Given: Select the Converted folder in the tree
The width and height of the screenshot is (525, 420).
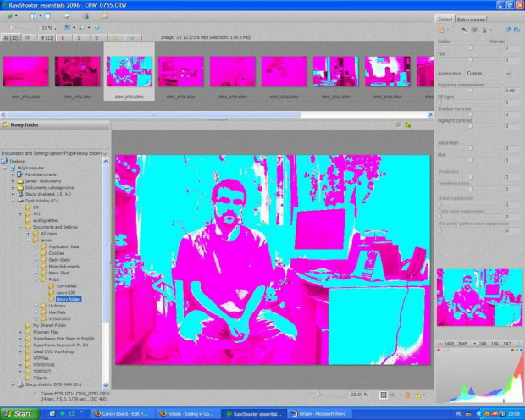Looking at the screenshot, I should 66,286.
